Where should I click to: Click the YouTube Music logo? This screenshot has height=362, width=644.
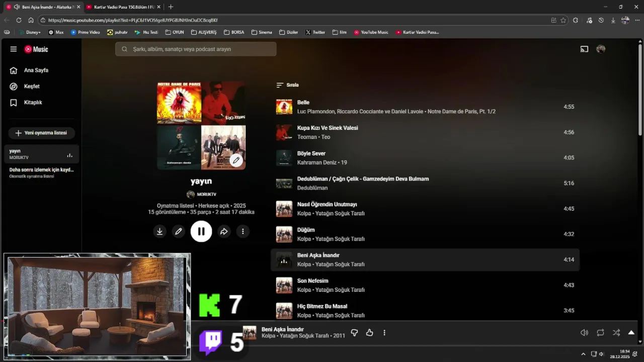pyautogui.click(x=36, y=49)
